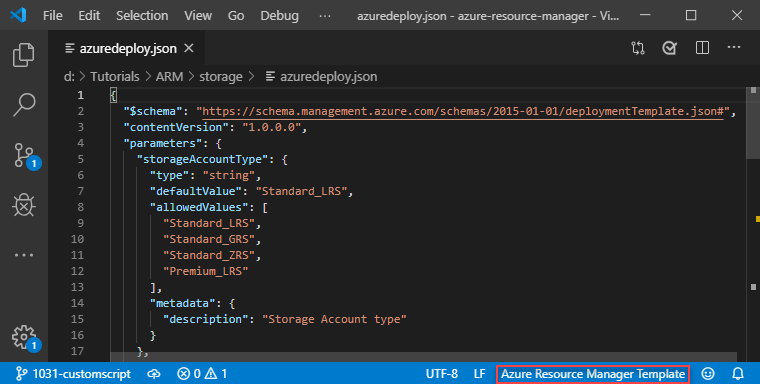The height and width of the screenshot is (384, 760).
Task: Click the "Standard_ZRS" value
Action: pos(209,255)
